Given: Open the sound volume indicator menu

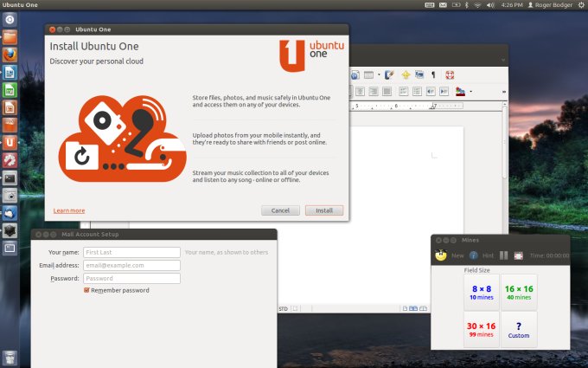Looking at the screenshot, I should point(490,5).
